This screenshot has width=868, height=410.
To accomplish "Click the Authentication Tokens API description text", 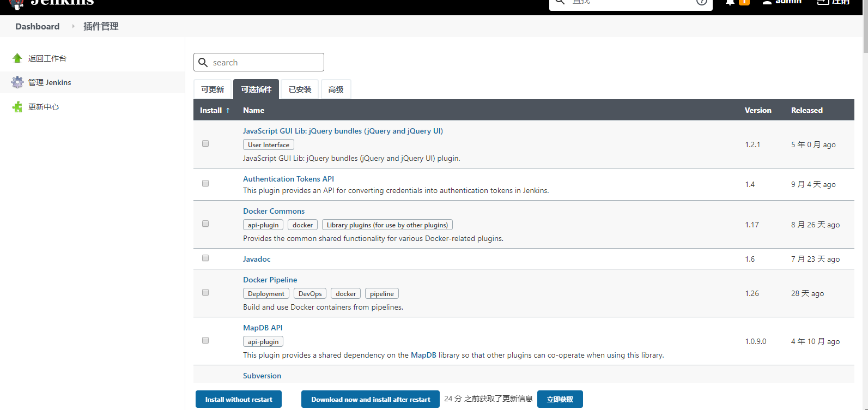I will tap(396, 190).
